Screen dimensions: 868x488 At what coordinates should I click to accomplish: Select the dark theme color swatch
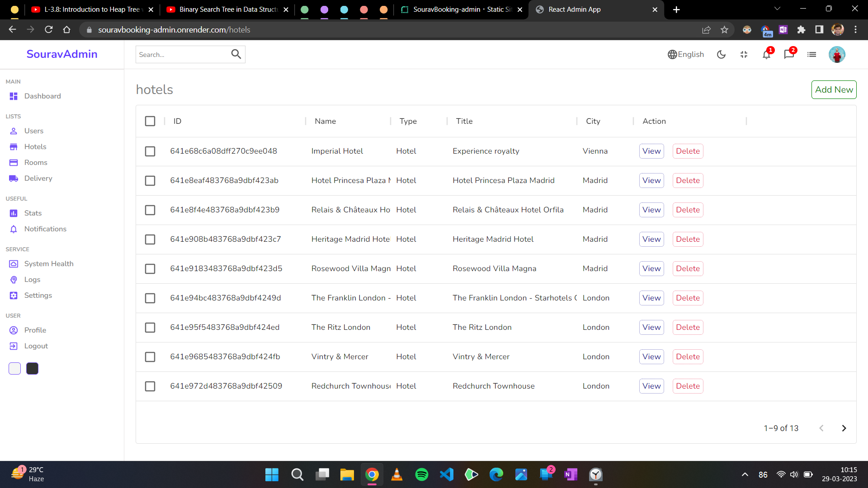click(x=32, y=368)
